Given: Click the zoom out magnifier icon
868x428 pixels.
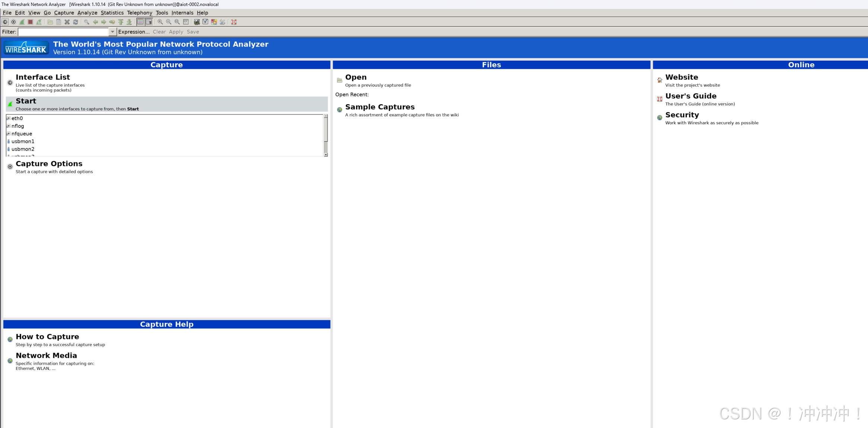Looking at the screenshot, I should point(169,22).
